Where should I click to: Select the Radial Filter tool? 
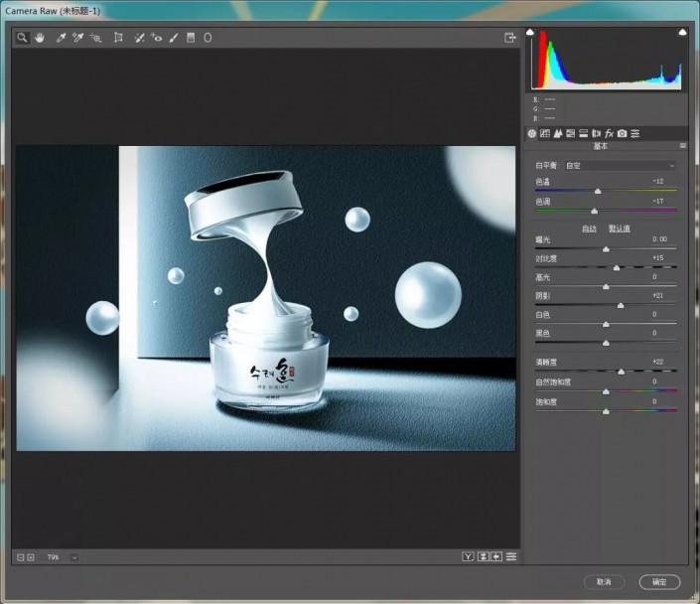(x=208, y=38)
